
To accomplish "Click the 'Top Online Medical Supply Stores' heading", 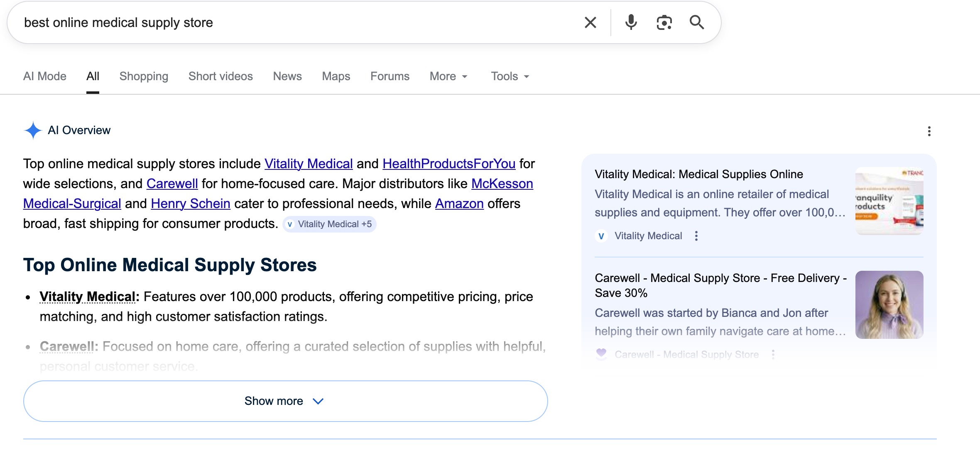I will [170, 265].
